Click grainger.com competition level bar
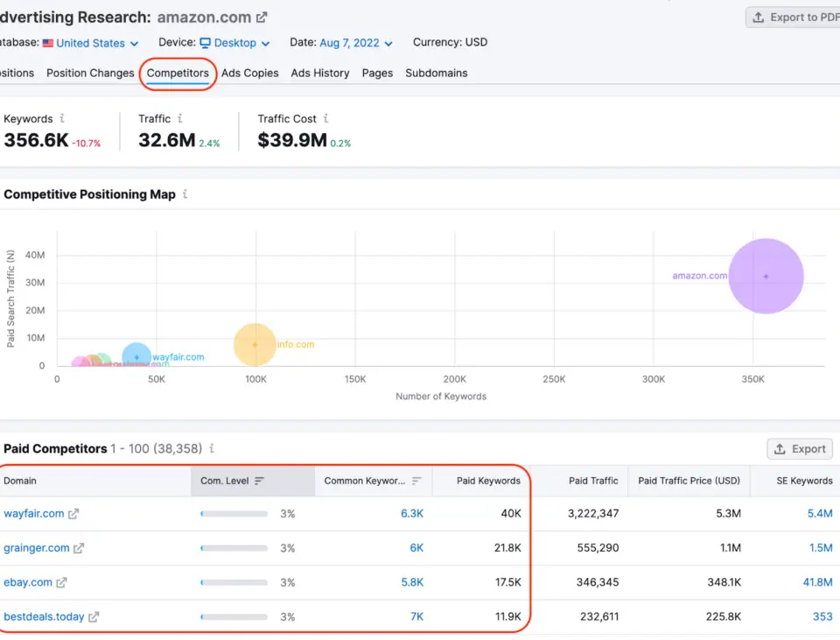This screenshot has width=840, height=640. coord(234,548)
